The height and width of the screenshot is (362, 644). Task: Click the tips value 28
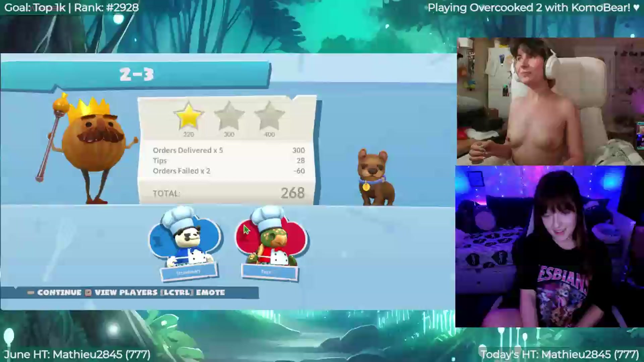[x=301, y=161]
